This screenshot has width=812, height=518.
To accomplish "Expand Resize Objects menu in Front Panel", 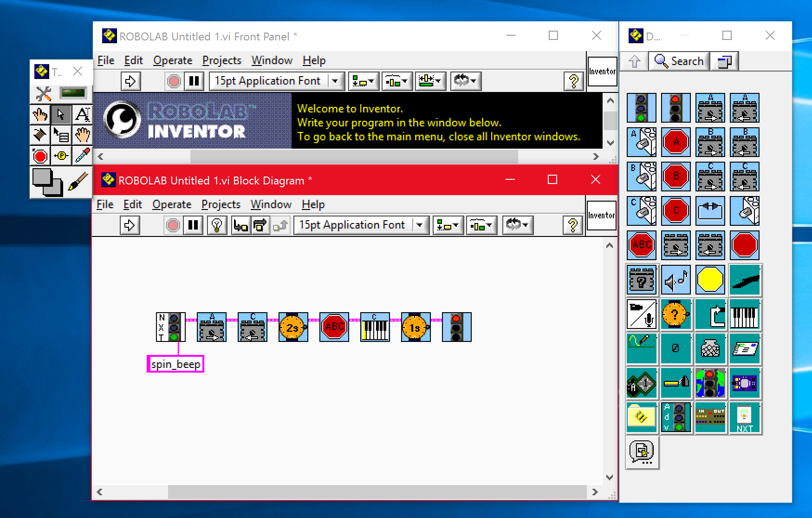I will pos(431,81).
